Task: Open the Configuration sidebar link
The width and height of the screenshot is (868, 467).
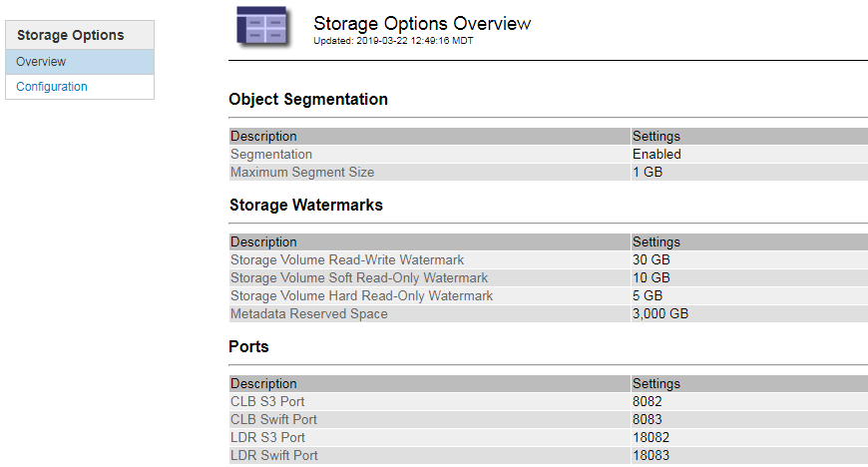Action: pyautogui.click(x=52, y=87)
